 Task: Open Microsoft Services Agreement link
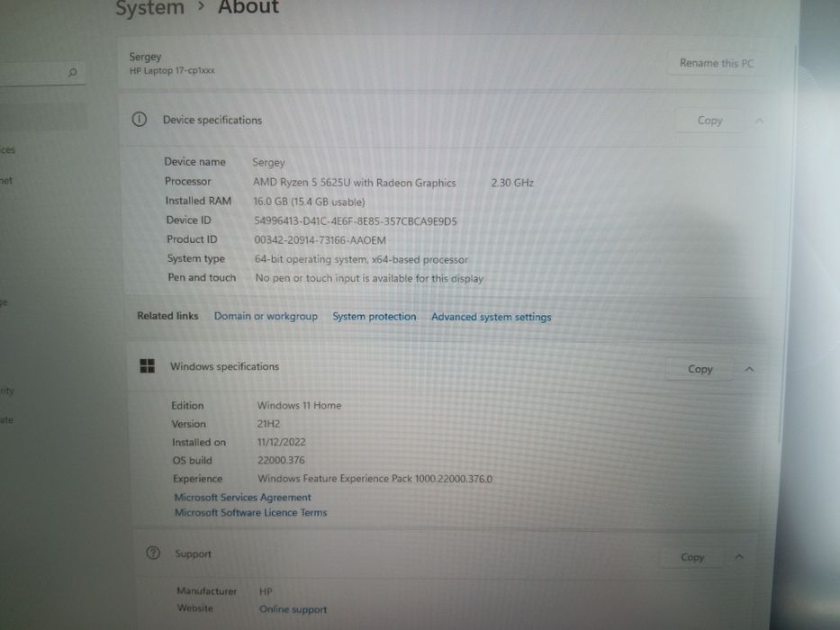click(x=243, y=497)
